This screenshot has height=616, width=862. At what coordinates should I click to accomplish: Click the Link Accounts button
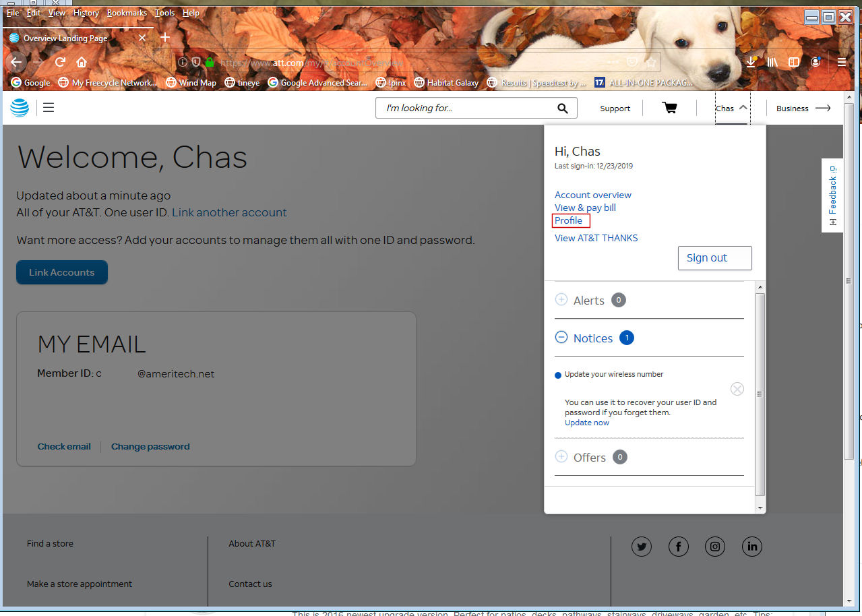pyautogui.click(x=62, y=272)
